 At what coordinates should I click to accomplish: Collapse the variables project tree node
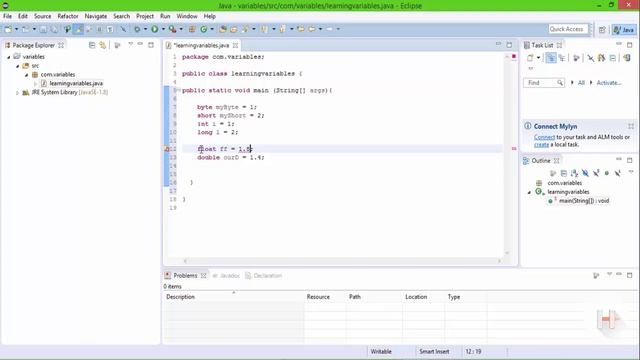point(9,57)
